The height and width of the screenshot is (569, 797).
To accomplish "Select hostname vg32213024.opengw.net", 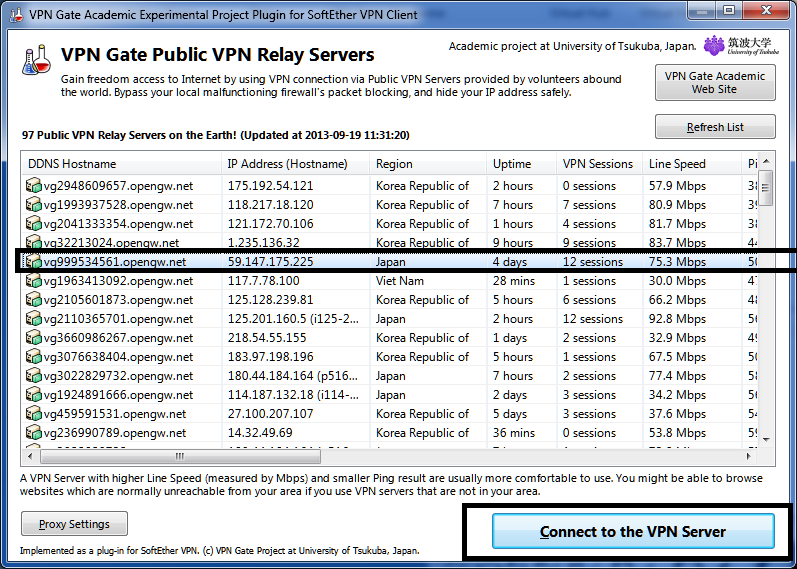I will (x=111, y=244).
